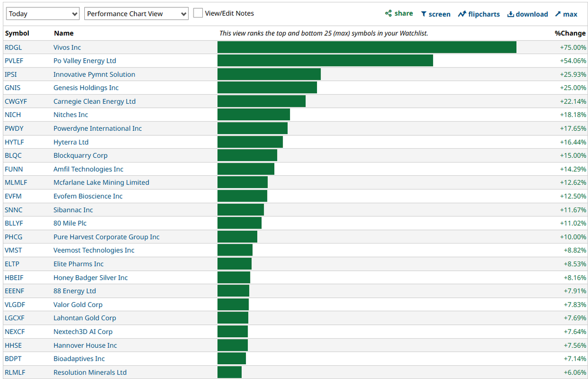This screenshot has width=588, height=379.
Task: Click the GNIS ticker symbol
Action: (13, 88)
